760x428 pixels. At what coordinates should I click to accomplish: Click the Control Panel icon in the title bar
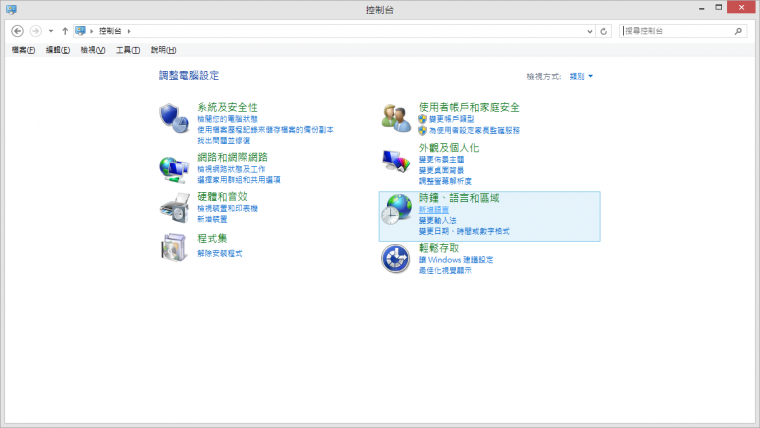pyautogui.click(x=11, y=9)
